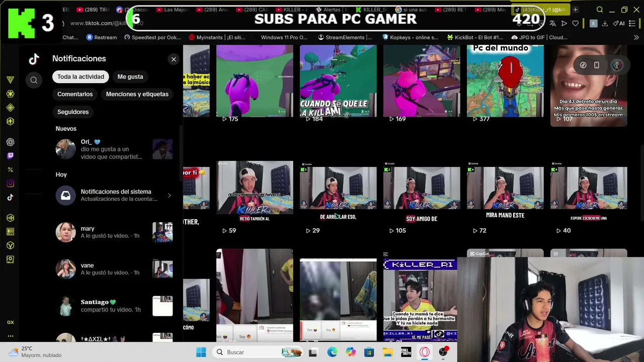This screenshot has height=362, width=644.
Task: Filter notifications by 'Seguidores'
Action: point(73,112)
